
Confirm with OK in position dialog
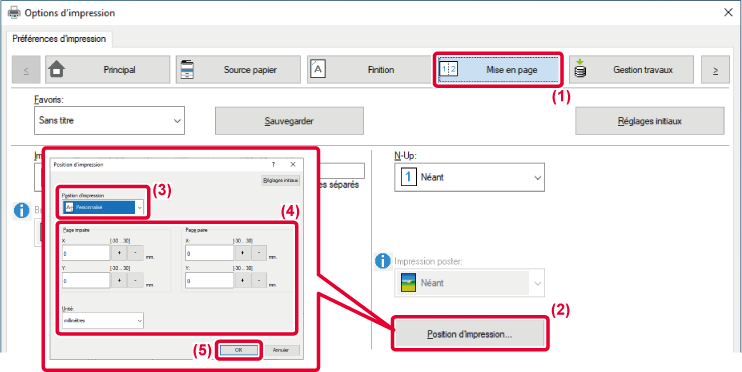(x=238, y=350)
